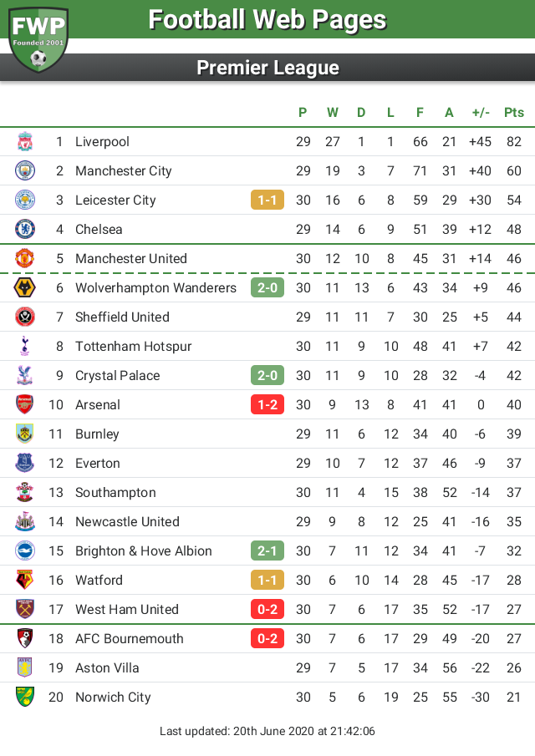Click the Norwich City crest icon
Viewport: 535px width, 756px height.
point(25,698)
